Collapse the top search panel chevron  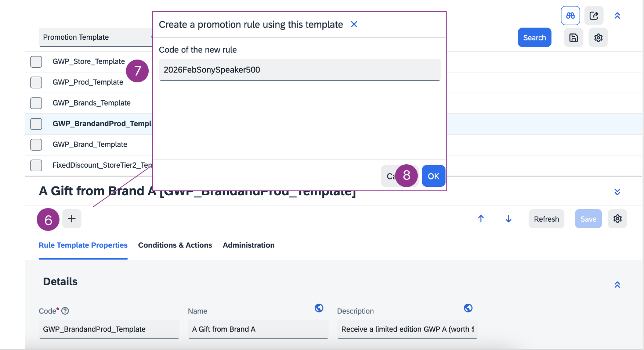(617, 15)
